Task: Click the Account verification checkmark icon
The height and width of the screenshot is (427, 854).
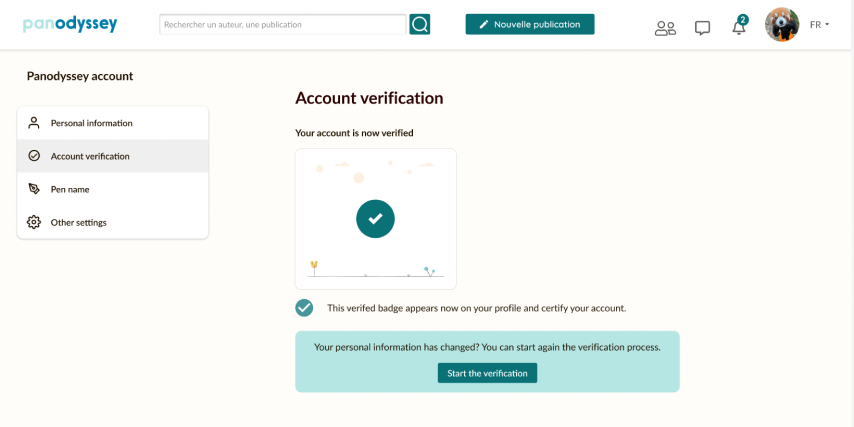Action: (x=34, y=156)
